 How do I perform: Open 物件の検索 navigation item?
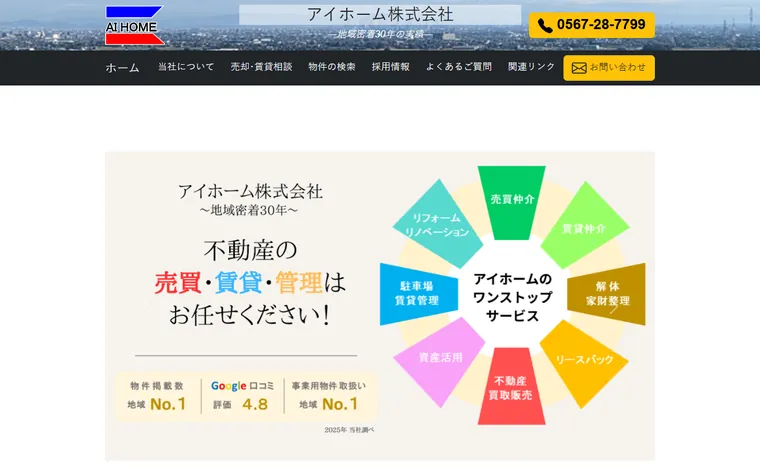coord(332,67)
